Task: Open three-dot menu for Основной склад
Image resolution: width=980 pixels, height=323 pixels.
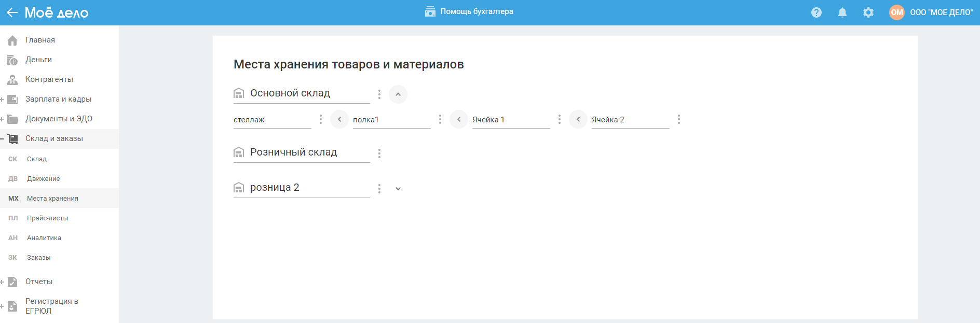Action: [379, 94]
